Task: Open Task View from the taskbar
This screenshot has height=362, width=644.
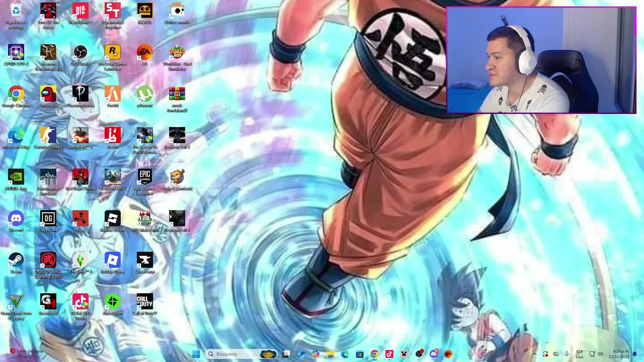Action: click(x=286, y=354)
